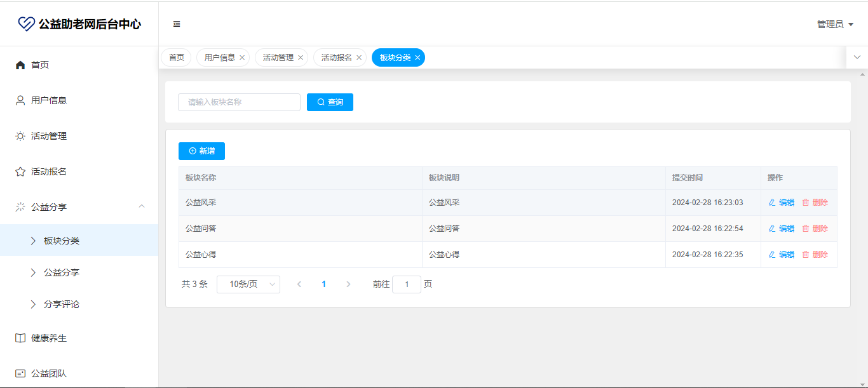Collapse the 公益分享 sidebar menu
The image size is (868, 388).
click(x=142, y=206)
